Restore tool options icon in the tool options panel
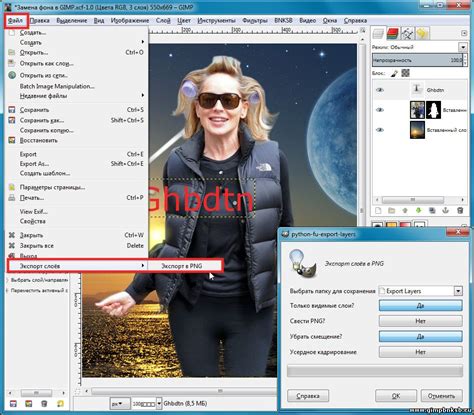474x415 pixels. [29, 404]
